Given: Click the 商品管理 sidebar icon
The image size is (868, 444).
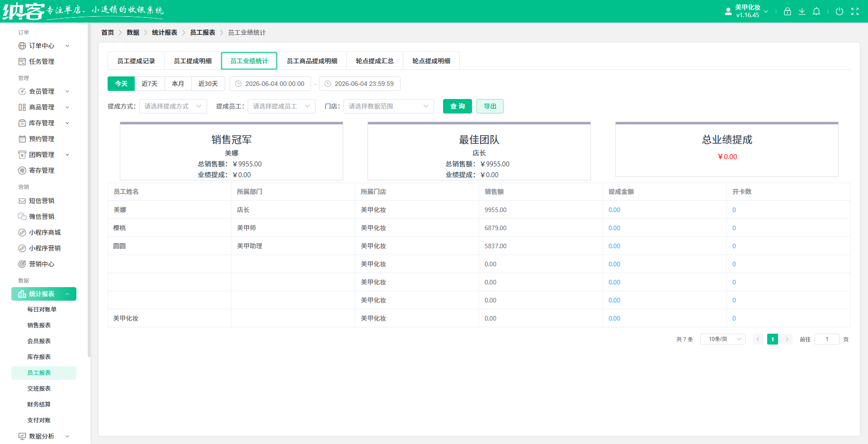Looking at the screenshot, I should point(22,107).
